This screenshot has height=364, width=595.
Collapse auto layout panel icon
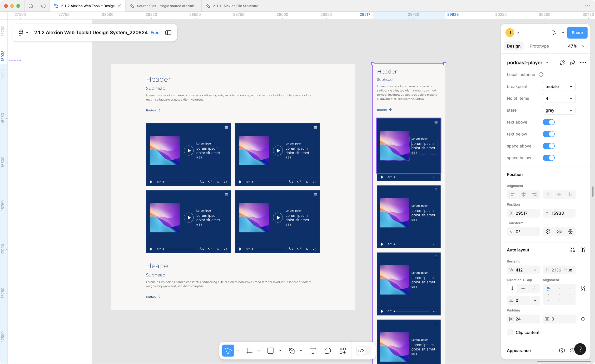click(x=573, y=250)
